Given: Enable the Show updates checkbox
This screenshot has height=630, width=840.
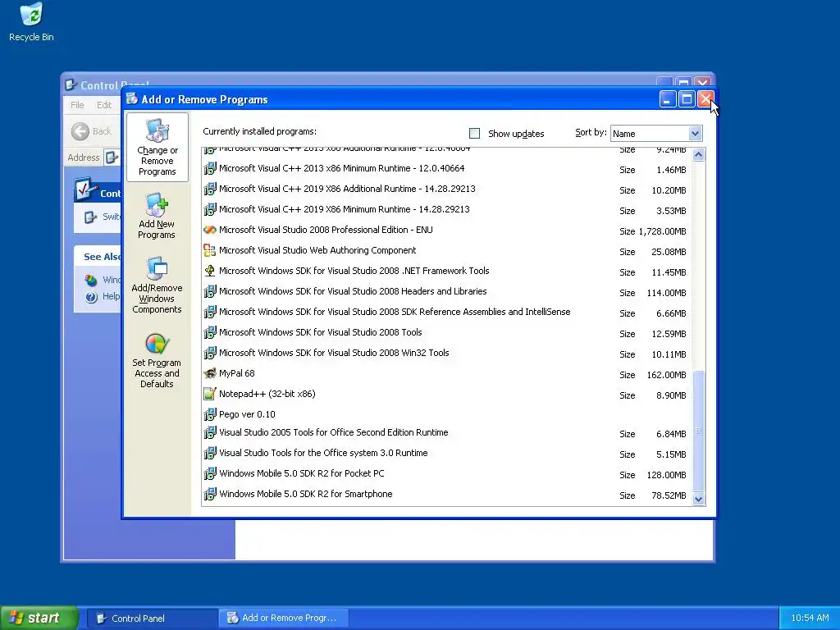Looking at the screenshot, I should coord(474,134).
